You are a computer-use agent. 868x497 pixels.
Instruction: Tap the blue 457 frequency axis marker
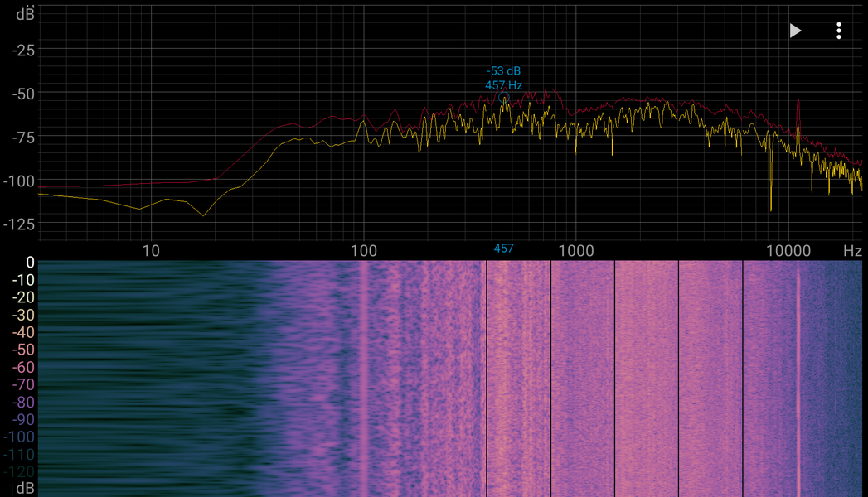(x=503, y=248)
